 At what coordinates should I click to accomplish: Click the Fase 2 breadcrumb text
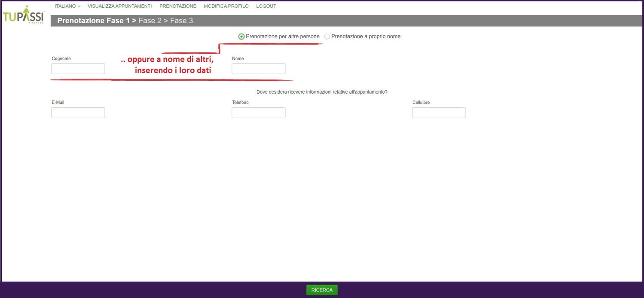pyautogui.click(x=150, y=21)
